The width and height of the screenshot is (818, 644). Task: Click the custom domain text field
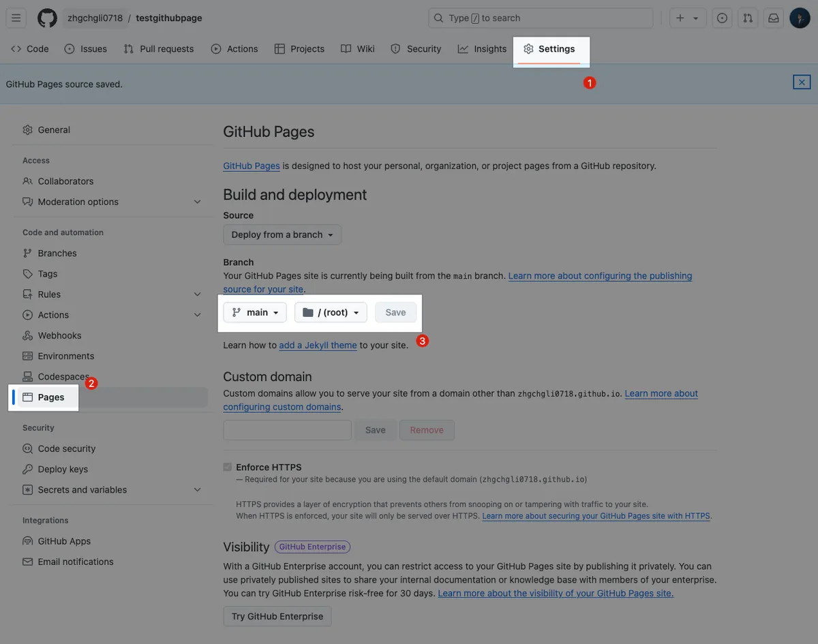(287, 430)
